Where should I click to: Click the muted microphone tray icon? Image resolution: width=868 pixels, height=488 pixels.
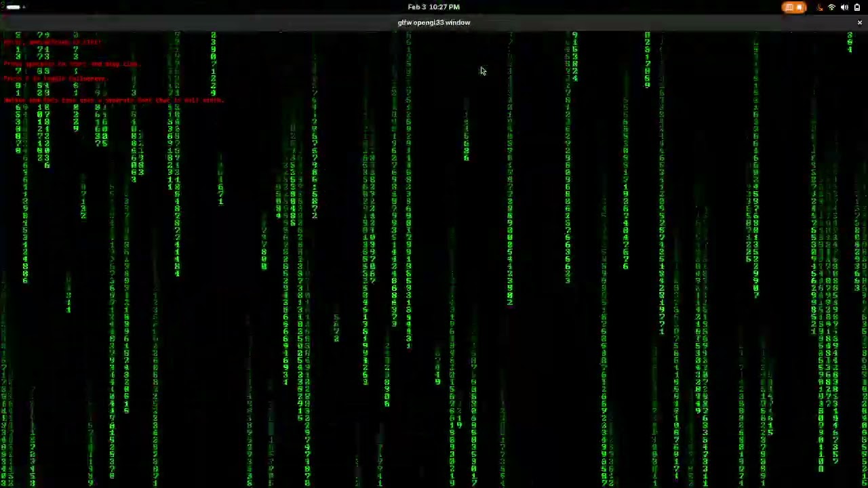pos(819,7)
